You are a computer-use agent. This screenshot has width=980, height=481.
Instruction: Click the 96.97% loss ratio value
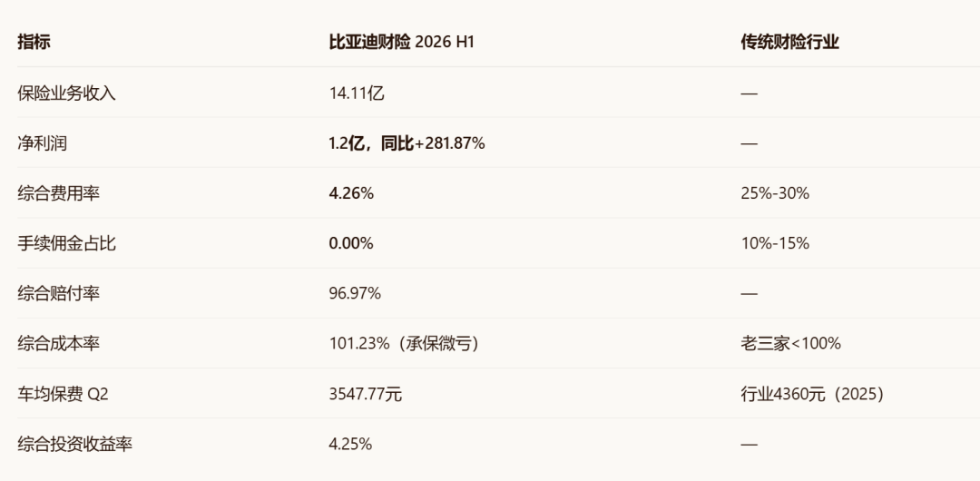(x=355, y=293)
